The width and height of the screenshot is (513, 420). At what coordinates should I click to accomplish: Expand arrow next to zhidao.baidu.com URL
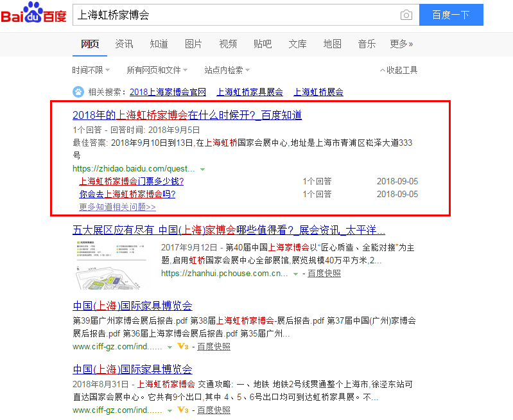pyautogui.click(x=202, y=170)
